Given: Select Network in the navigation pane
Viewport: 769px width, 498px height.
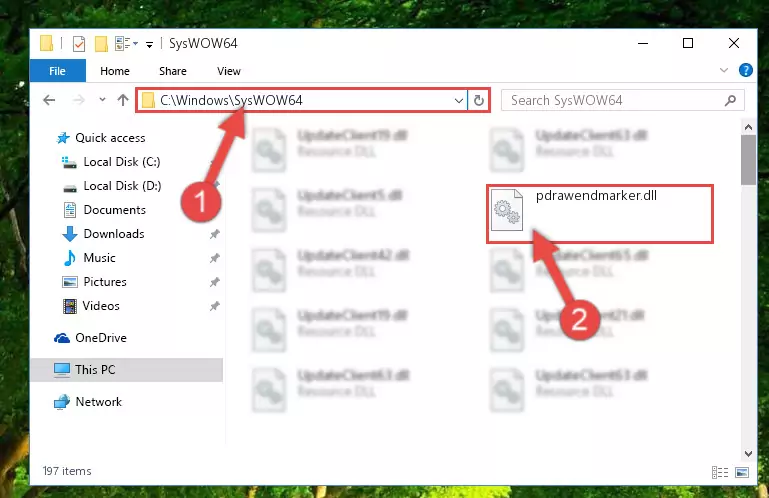Looking at the screenshot, I should point(88,402).
